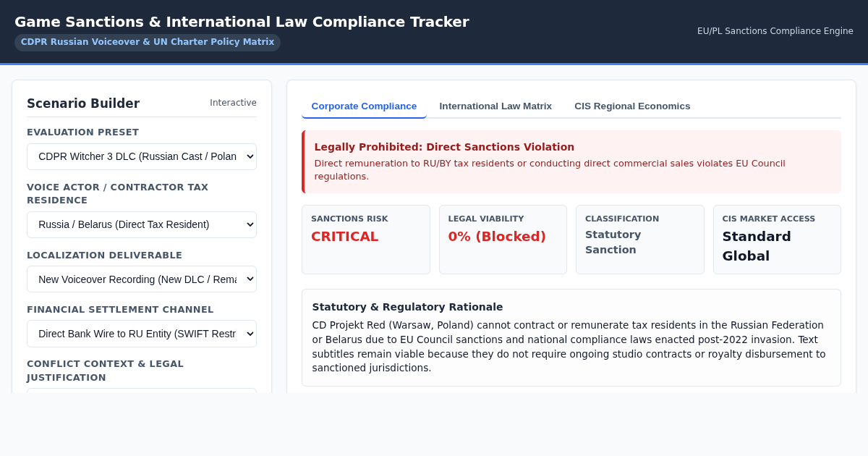Select the 0% (Blocked) legal viability value

(x=497, y=237)
